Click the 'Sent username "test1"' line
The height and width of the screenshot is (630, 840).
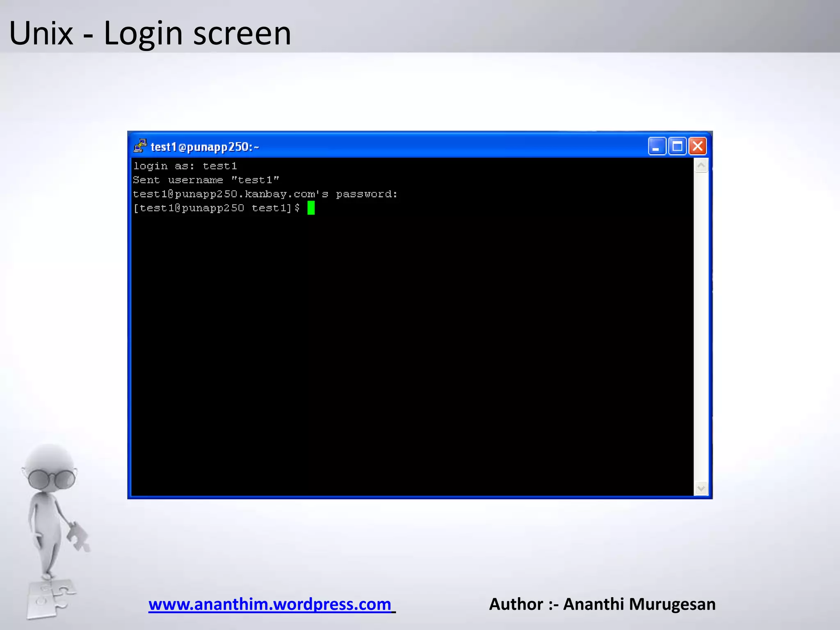tap(206, 180)
